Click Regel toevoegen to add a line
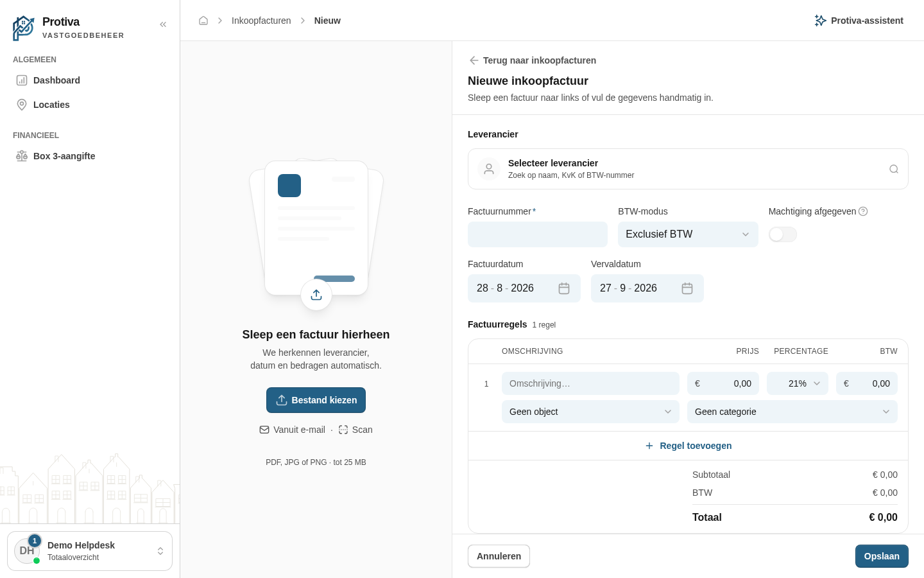924x578 pixels. (688, 446)
